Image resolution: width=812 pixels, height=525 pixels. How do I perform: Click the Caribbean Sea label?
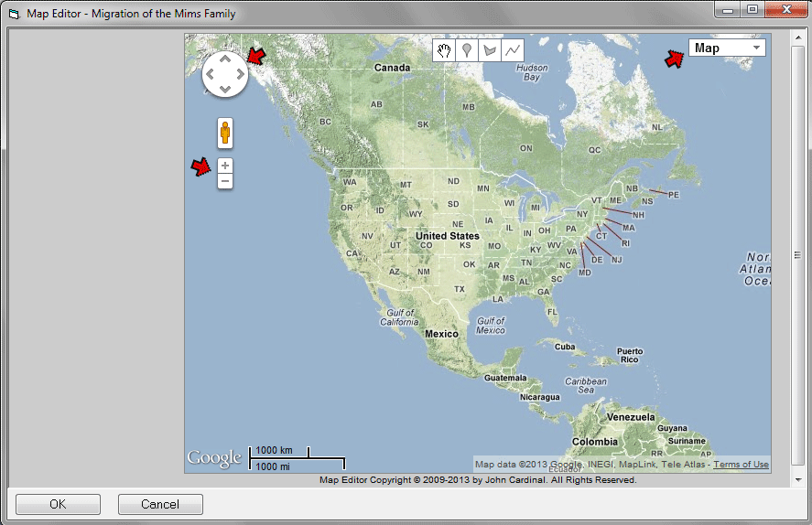click(586, 385)
